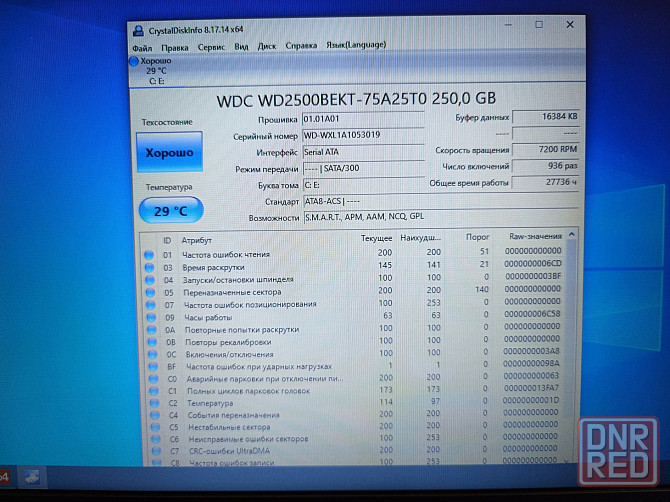Open the Справка menu
The height and width of the screenshot is (502, 670).
(301, 45)
